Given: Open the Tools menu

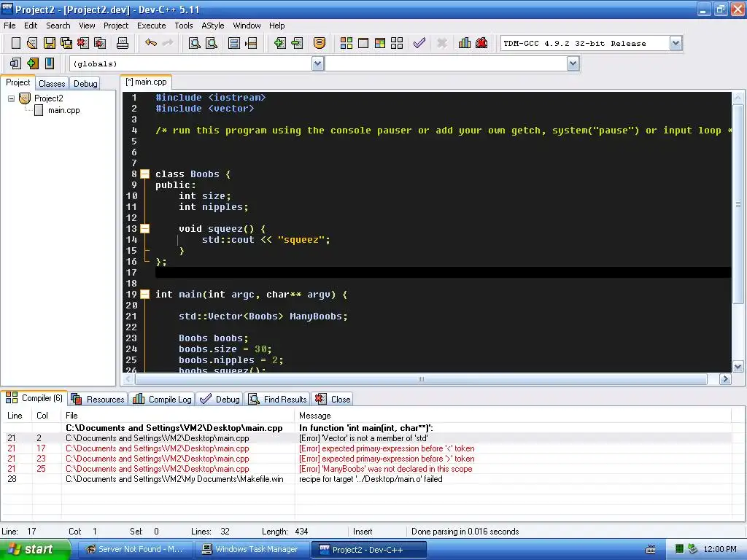Looking at the screenshot, I should coord(183,26).
